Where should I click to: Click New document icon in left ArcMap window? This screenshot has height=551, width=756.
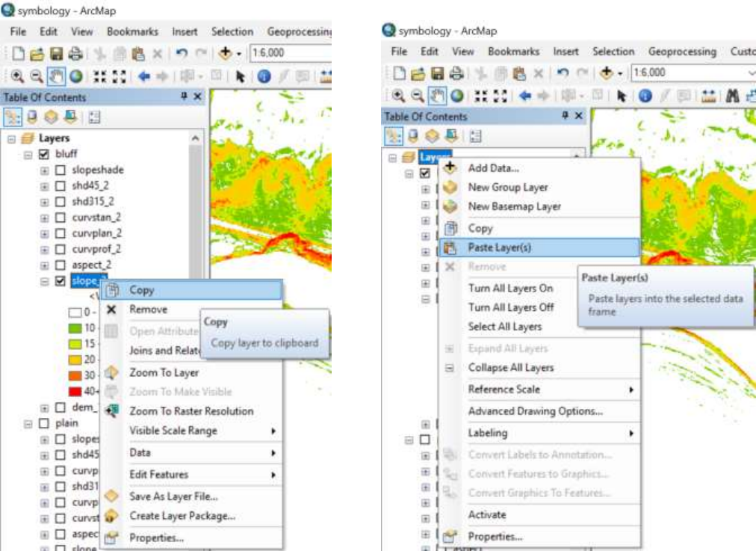click(x=19, y=54)
